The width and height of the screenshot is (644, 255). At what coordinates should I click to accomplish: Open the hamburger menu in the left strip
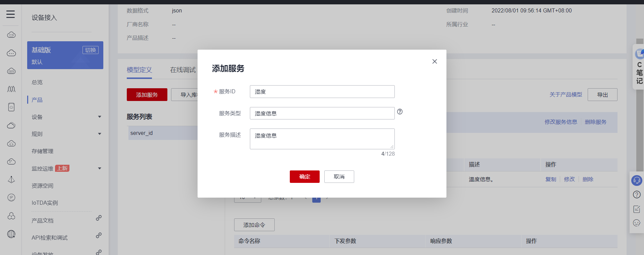[x=11, y=14]
